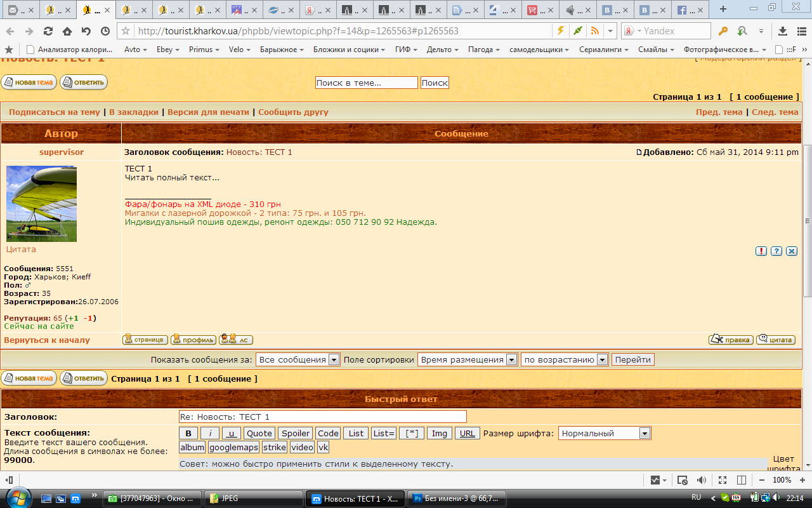The height and width of the screenshot is (508, 812).
Task: Click the supervisor profile button below post
Action: pyautogui.click(x=193, y=340)
